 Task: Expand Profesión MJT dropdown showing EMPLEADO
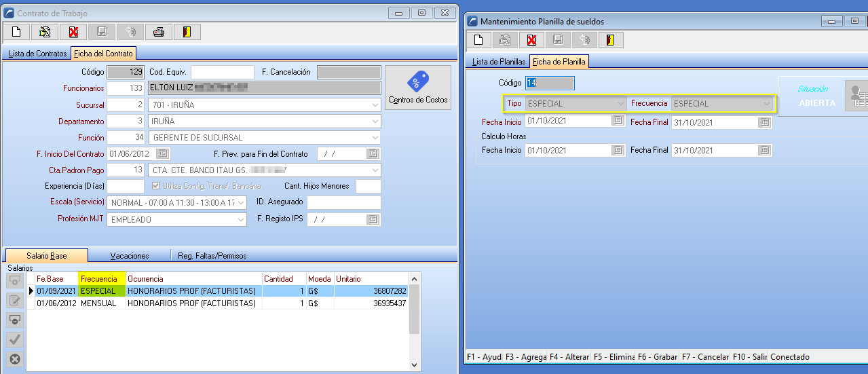241,219
